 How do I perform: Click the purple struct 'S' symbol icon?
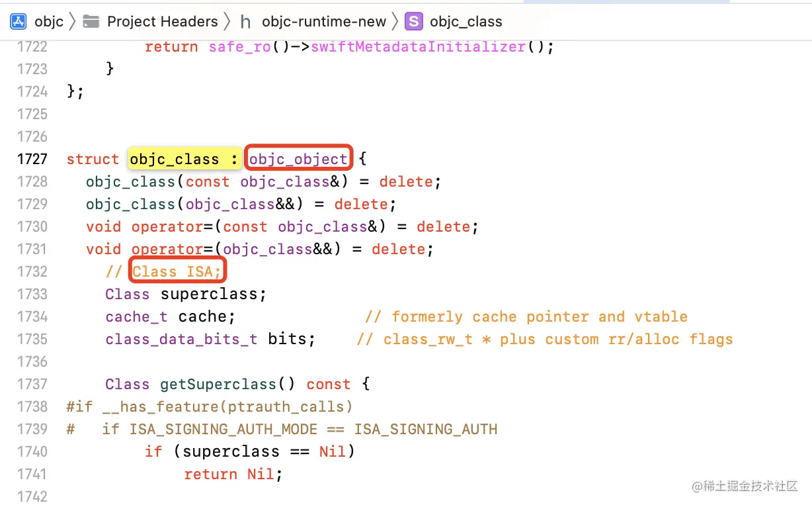pos(414,21)
